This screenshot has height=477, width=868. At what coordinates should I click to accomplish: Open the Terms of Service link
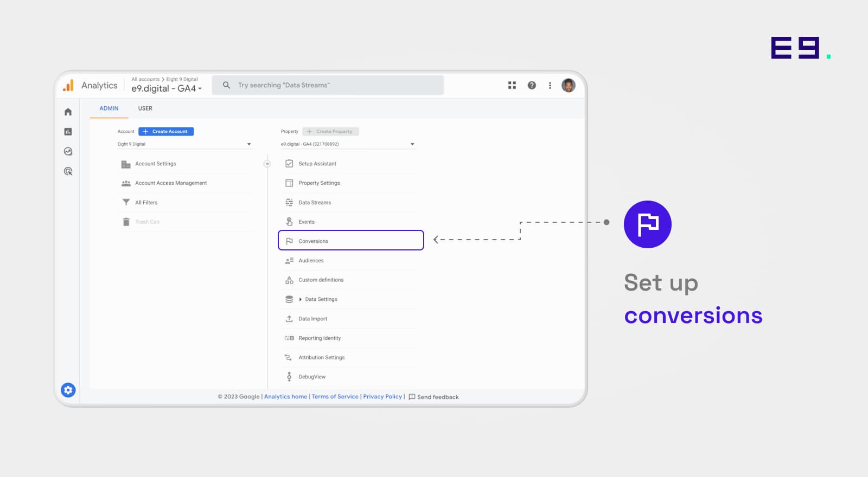tap(335, 397)
